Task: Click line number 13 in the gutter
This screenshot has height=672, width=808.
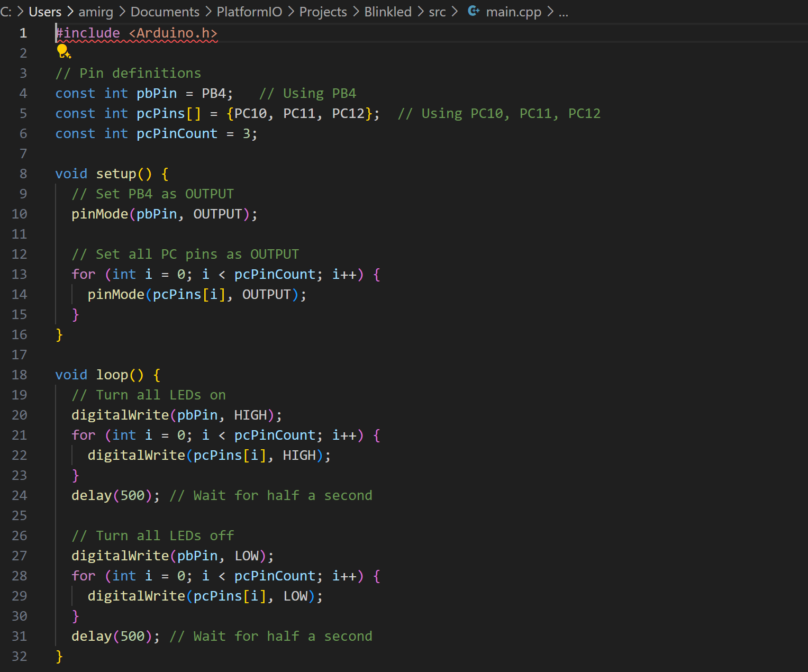Action: point(19,274)
